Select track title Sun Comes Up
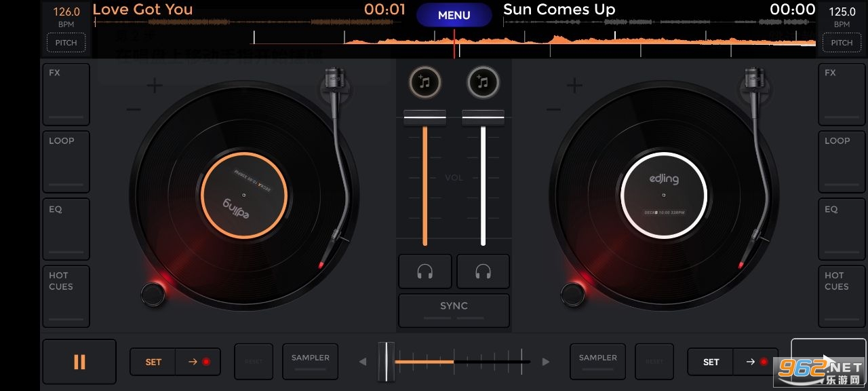 [x=559, y=10]
